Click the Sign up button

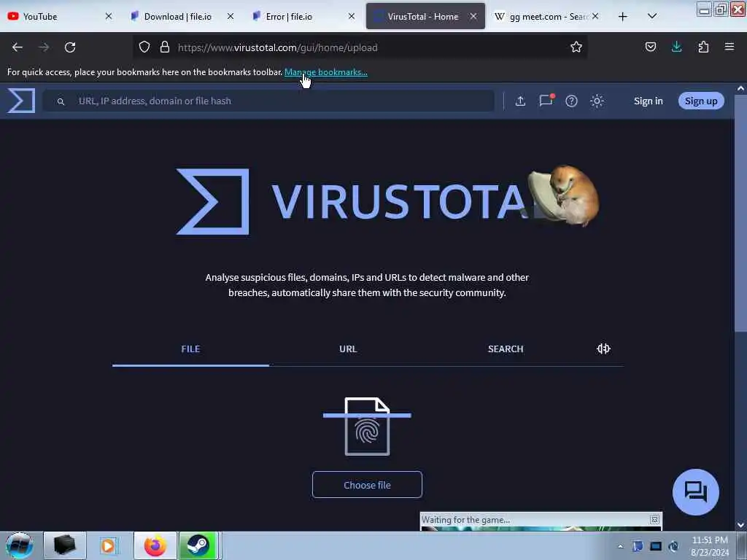click(x=701, y=101)
